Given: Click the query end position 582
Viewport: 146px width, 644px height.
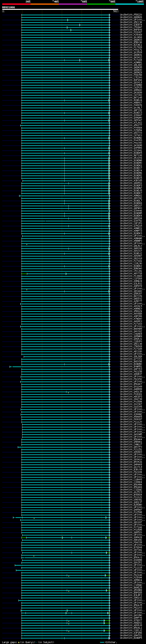Looking at the screenshot, I should coord(115,11).
